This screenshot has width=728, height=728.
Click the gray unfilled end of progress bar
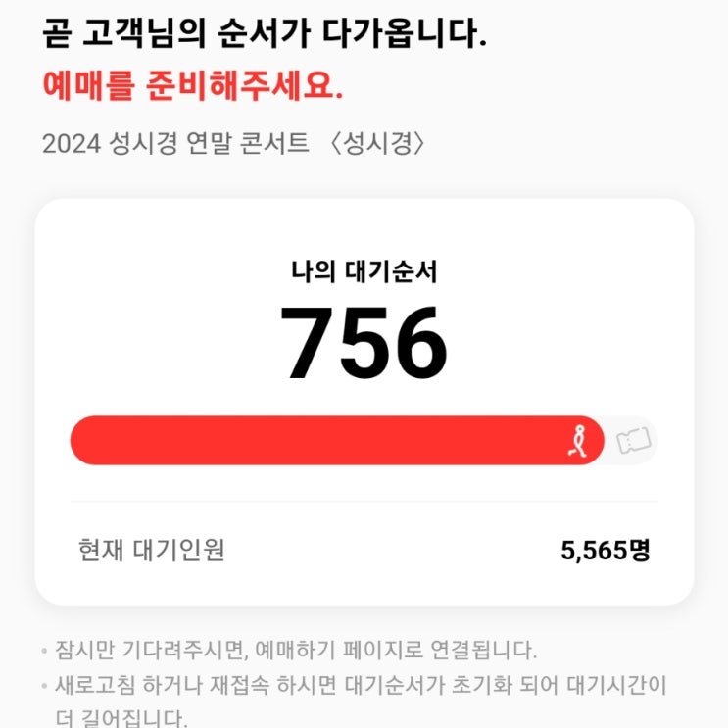631,441
